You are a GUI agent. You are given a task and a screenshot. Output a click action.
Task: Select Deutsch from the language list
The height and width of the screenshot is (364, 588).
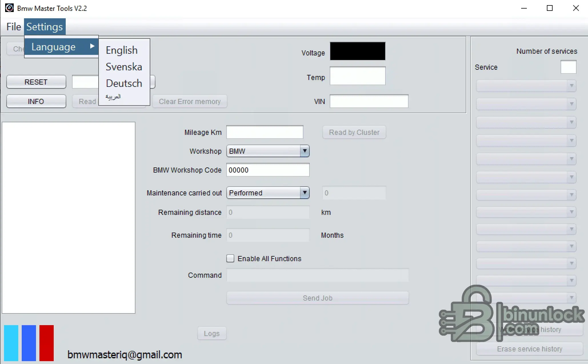coord(124,83)
